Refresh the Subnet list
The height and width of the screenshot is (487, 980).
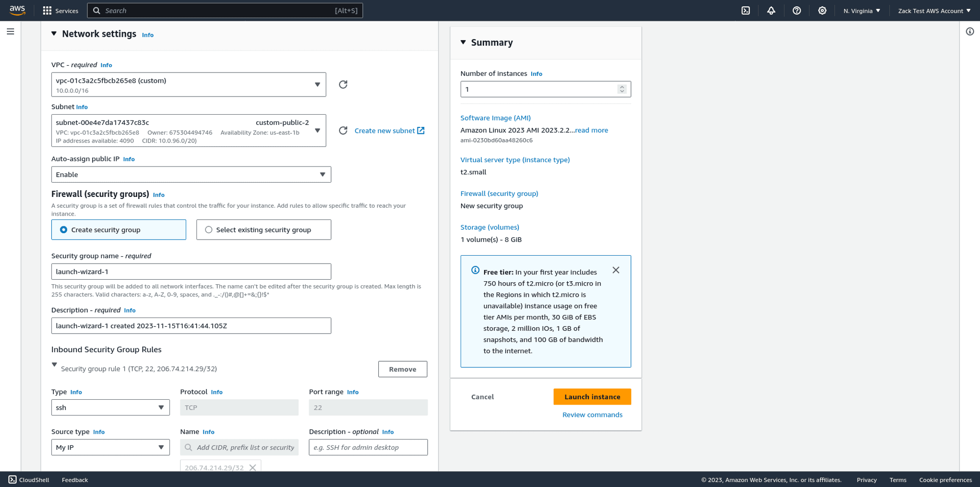(343, 130)
